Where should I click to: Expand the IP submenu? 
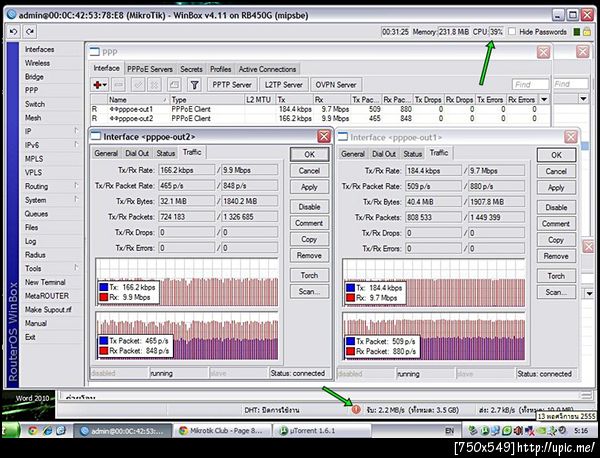(76, 131)
